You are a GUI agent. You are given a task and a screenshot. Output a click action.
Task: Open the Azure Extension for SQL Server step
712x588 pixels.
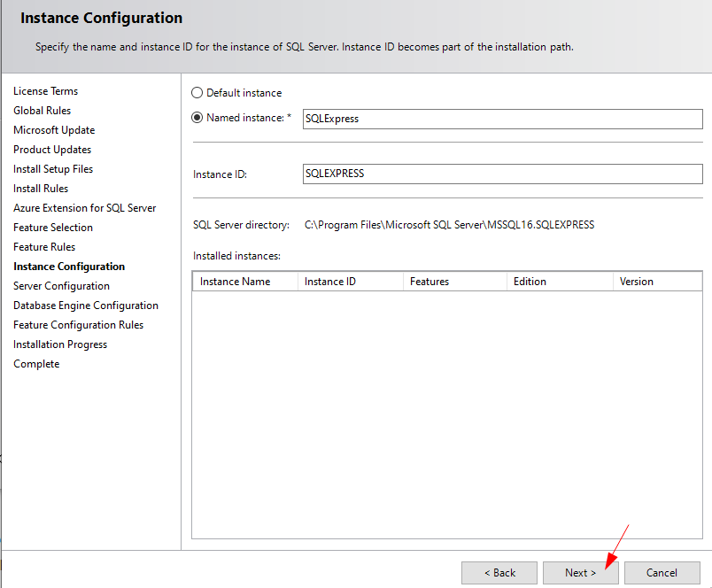point(84,207)
